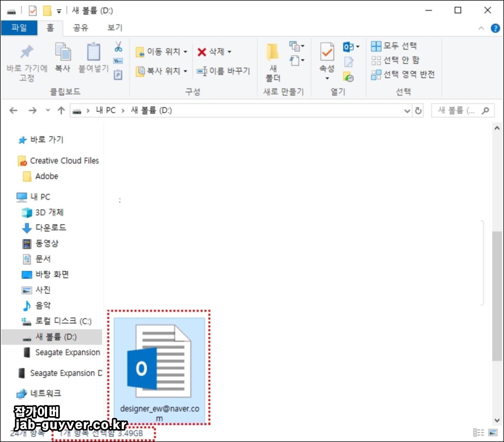Click the Edit icon in Open group
Viewport: 504px width, 442px height.
pyautogui.click(x=349, y=62)
